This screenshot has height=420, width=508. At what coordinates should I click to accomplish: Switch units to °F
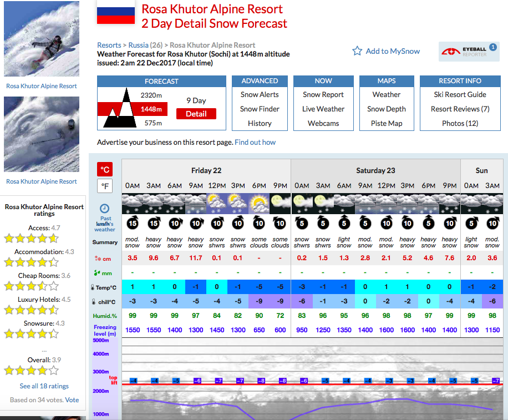tap(105, 186)
